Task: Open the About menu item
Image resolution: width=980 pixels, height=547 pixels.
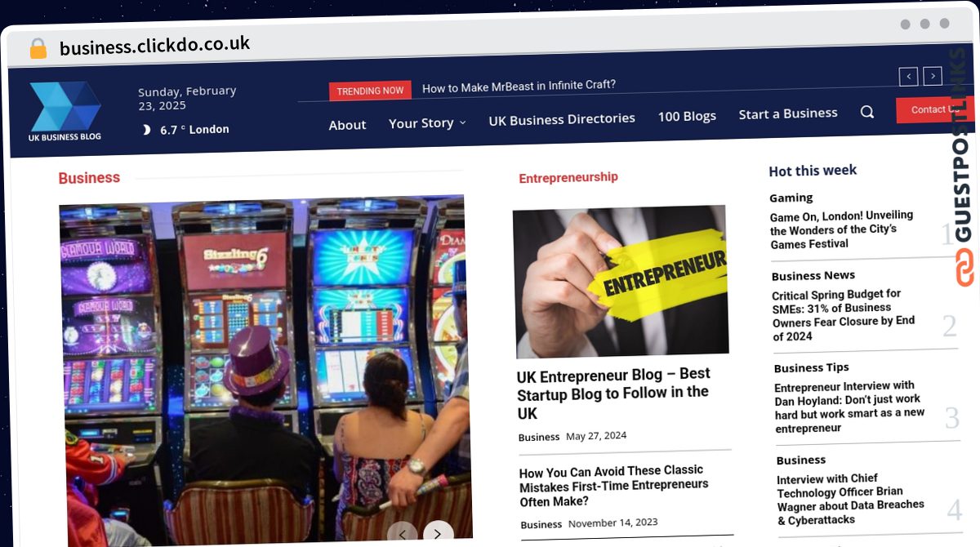Action: [x=347, y=125]
